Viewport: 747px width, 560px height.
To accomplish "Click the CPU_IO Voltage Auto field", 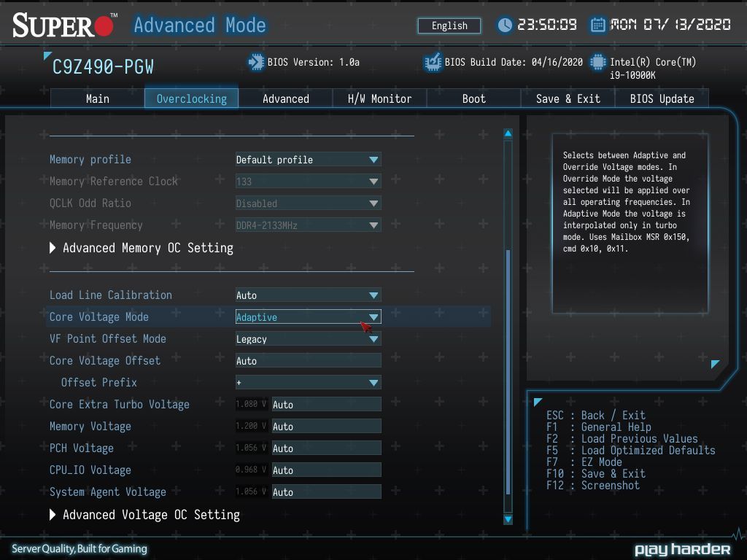I will pos(326,470).
